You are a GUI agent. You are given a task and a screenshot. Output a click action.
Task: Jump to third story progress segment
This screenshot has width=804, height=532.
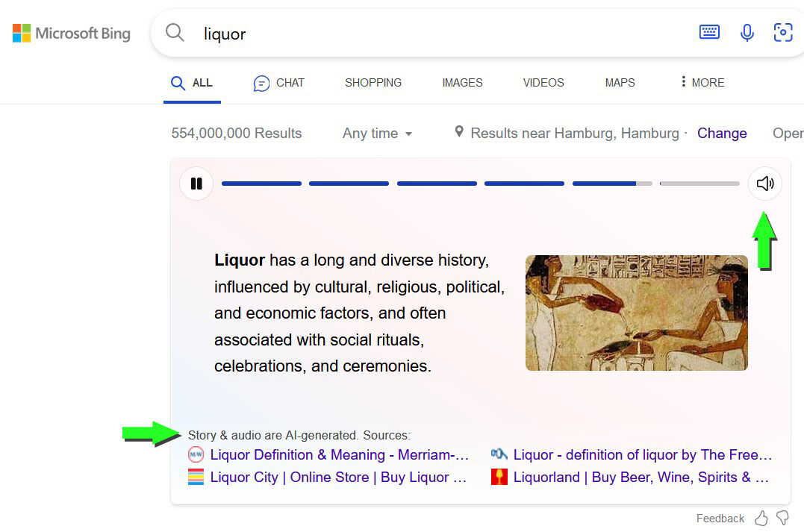coord(437,184)
